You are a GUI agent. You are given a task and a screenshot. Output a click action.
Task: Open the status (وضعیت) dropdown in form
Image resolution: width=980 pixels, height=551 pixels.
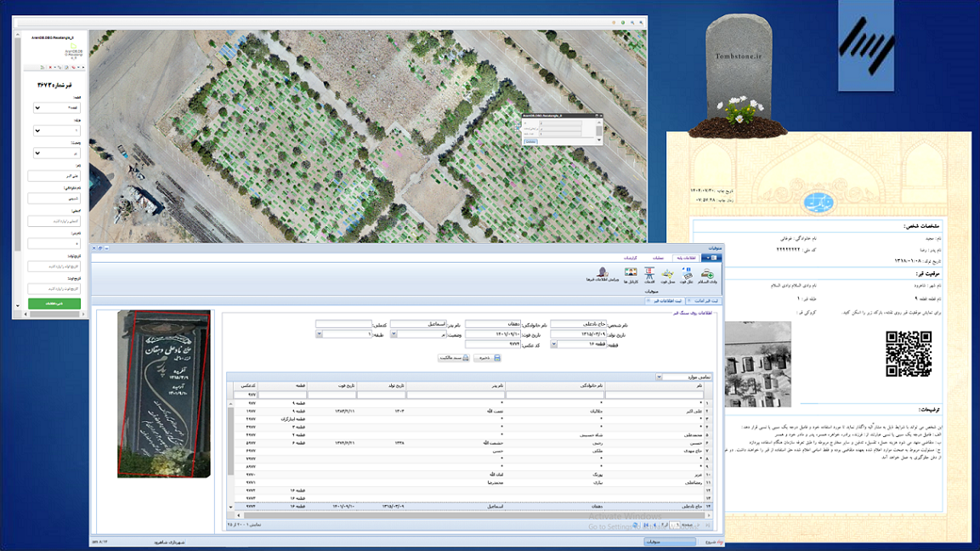pos(392,334)
